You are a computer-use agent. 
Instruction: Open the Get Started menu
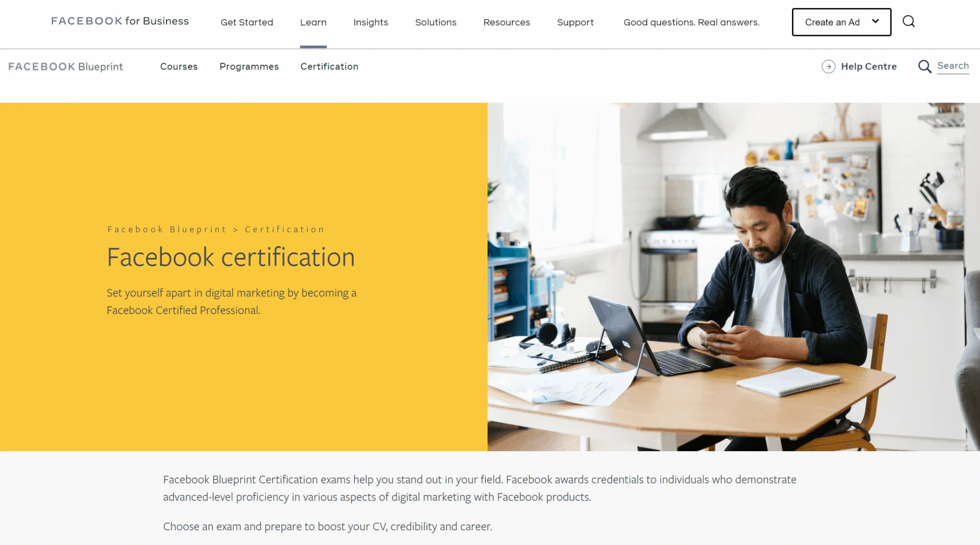point(246,22)
